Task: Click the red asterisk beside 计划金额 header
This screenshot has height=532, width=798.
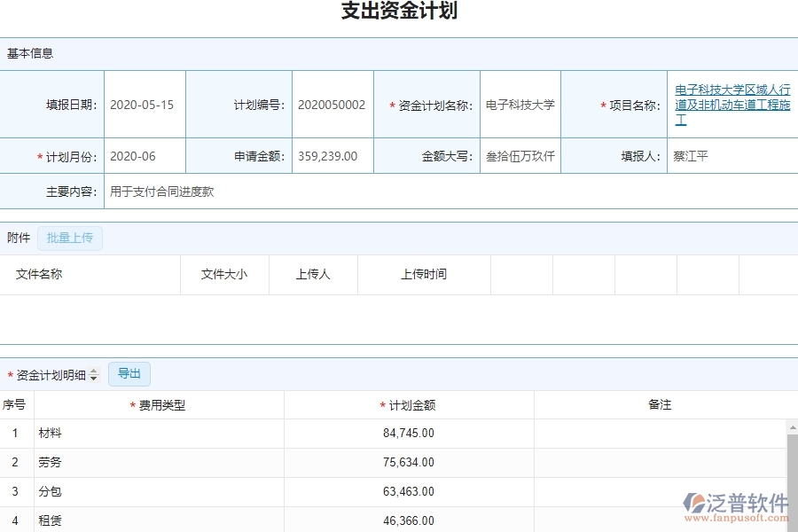Action: point(381,404)
